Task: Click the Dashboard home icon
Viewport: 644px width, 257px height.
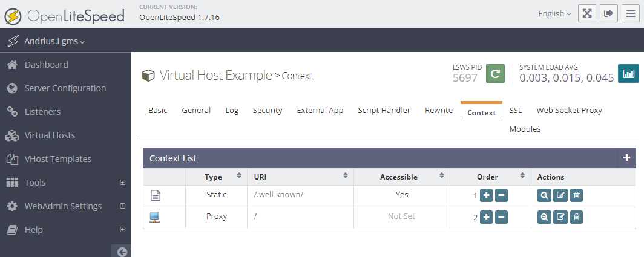Action: pyautogui.click(x=12, y=65)
